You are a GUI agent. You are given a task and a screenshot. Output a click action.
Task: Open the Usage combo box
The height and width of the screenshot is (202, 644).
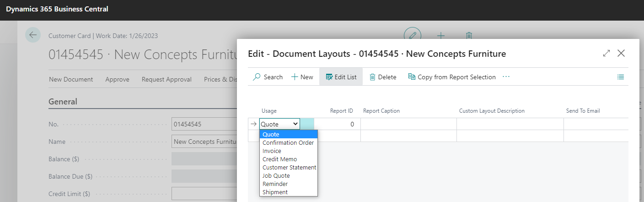point(280,124)
